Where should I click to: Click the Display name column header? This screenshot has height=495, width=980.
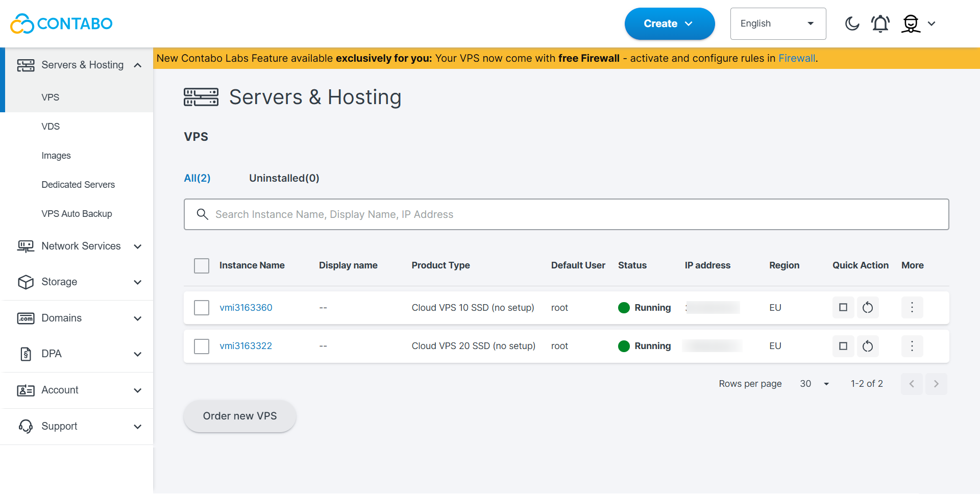tap(348, 265)
